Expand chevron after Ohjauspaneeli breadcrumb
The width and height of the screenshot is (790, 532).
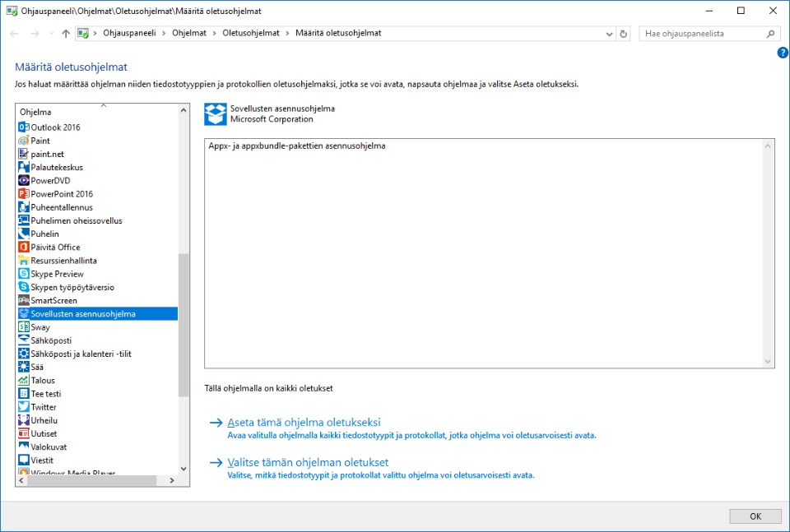point(164,33)
